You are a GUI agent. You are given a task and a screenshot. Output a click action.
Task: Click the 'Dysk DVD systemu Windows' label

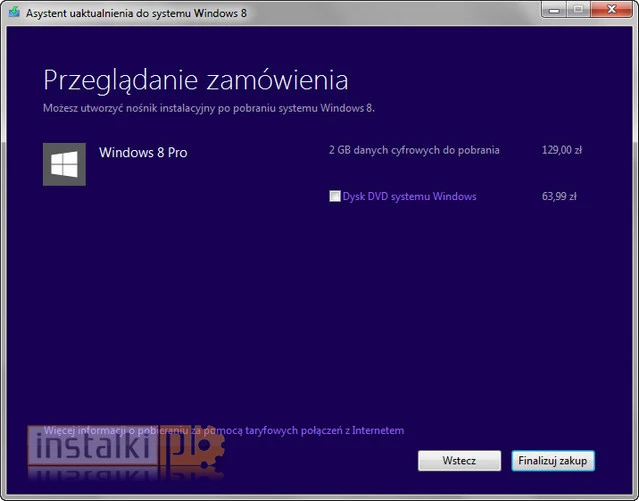(409, 197)
